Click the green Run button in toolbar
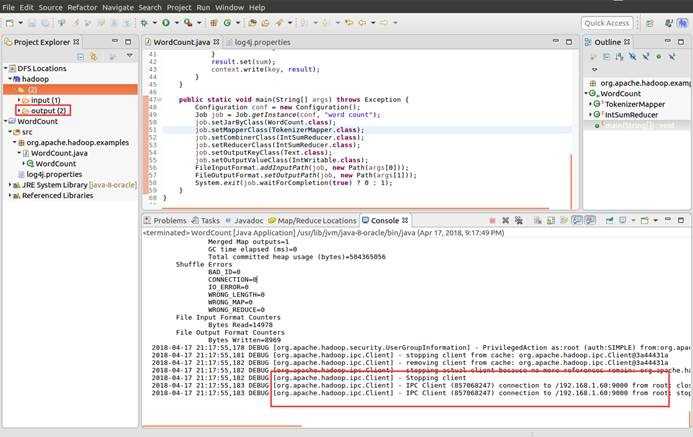 click(x=166, y=23)
